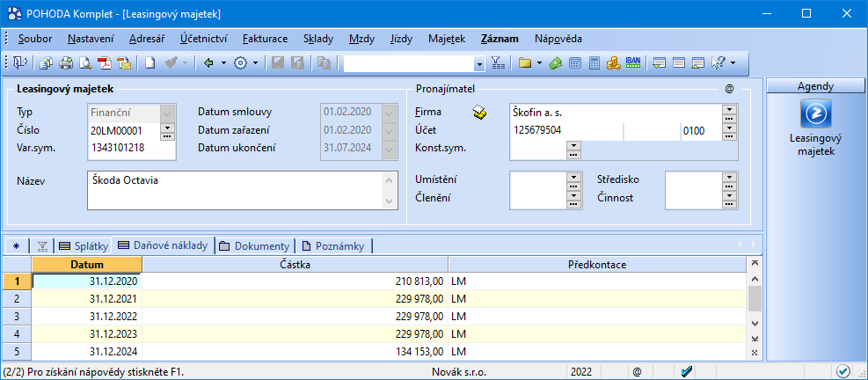
Task: Open the Majetek menu
Action: click(x=446, y=39)
